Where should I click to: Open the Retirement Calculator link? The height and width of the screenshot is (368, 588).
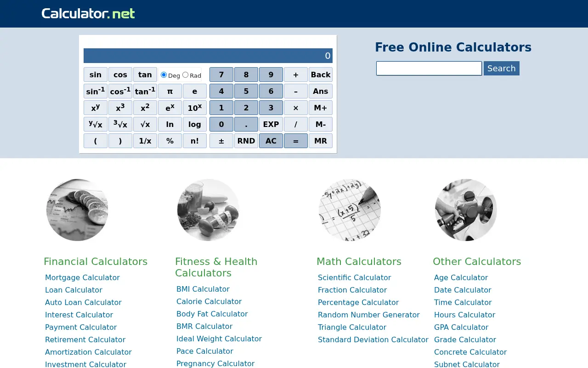(85, 339)
